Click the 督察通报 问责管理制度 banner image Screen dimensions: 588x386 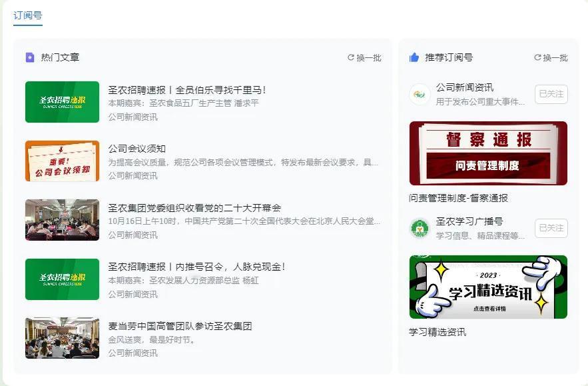[488, 153]
